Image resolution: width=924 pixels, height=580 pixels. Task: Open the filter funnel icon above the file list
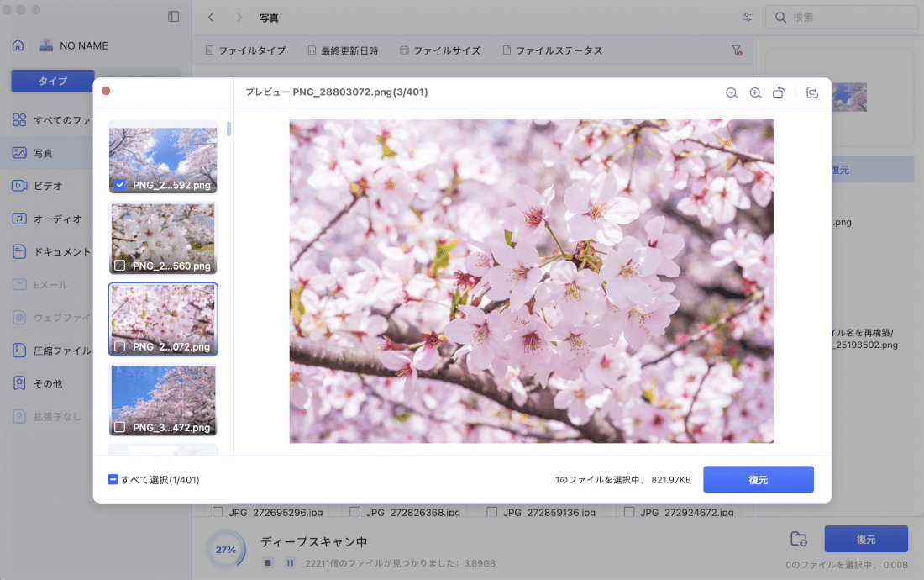click(x=737, y=50)
